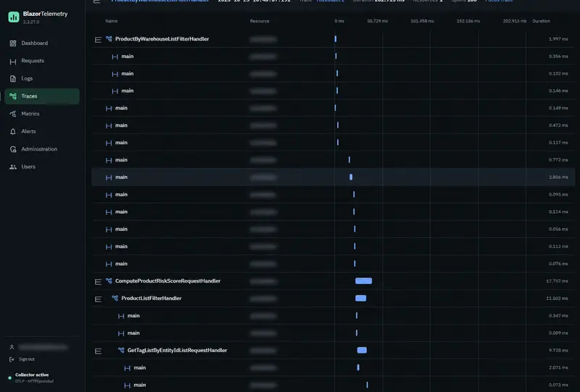Viewport: 580px width, 392px height.
Task: Click span icon of main row lasting 2.071 ms
Action: tap(128, 368)
